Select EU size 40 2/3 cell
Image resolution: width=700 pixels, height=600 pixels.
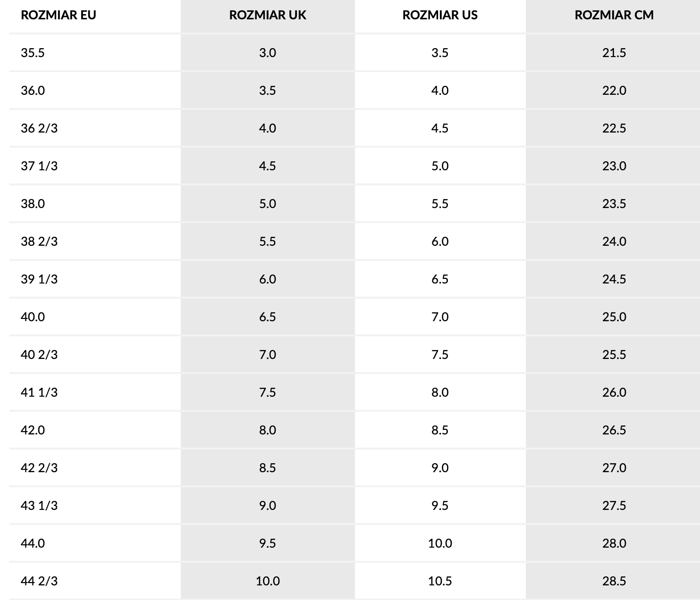(39, 354)
